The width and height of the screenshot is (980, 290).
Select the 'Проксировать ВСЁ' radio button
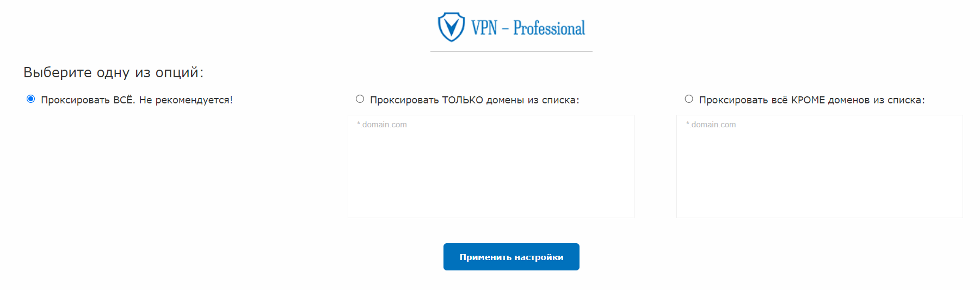(30, 98)
